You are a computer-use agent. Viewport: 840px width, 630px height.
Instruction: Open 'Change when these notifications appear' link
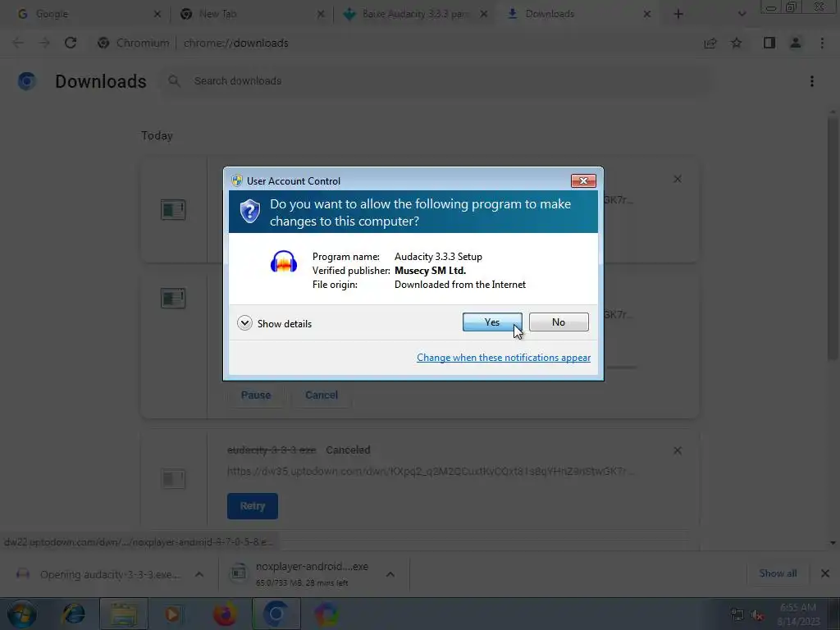(504, 358)
